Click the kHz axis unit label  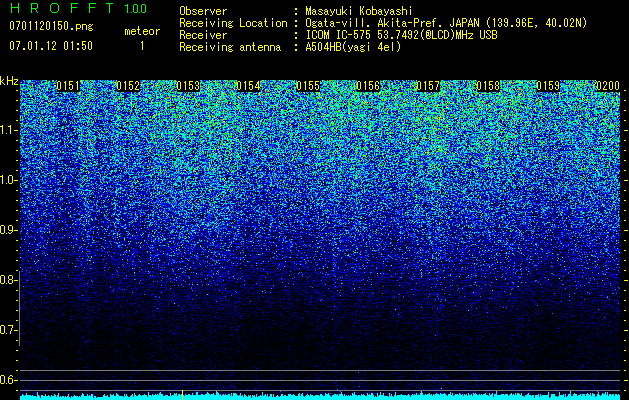click(9, 81)
